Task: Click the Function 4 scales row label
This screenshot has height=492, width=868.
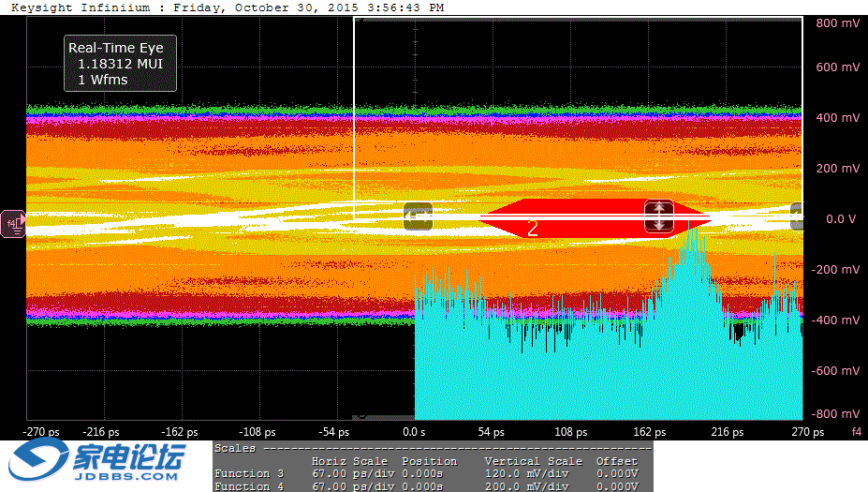Action: (249, 486)
